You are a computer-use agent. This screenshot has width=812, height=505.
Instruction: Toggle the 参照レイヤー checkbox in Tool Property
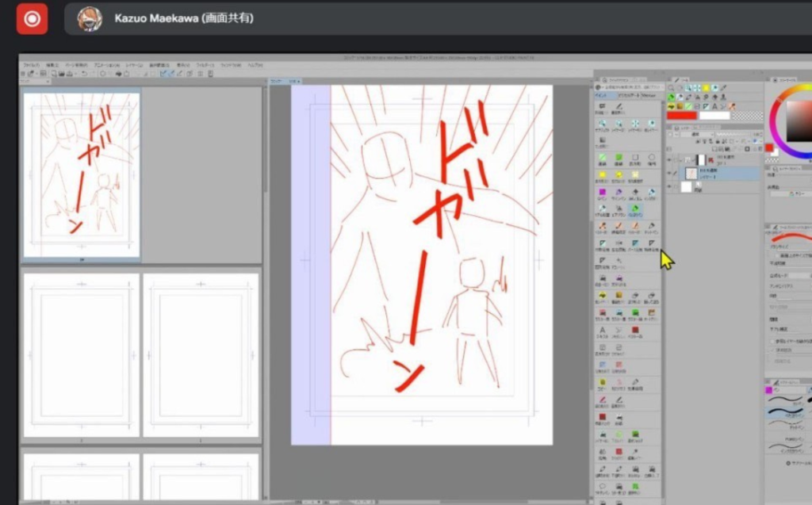[772, 342]
